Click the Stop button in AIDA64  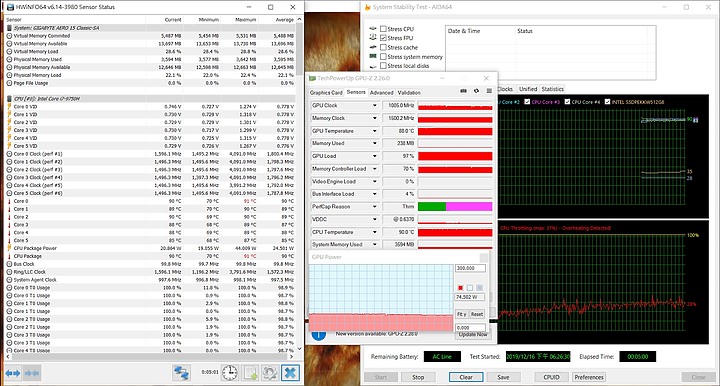pos(418,377)
